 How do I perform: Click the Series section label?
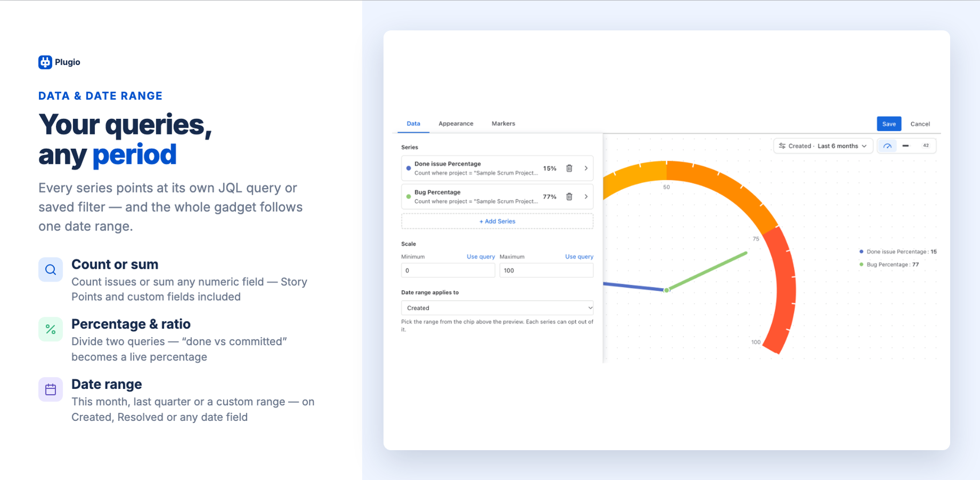click(x=410, y=147)
